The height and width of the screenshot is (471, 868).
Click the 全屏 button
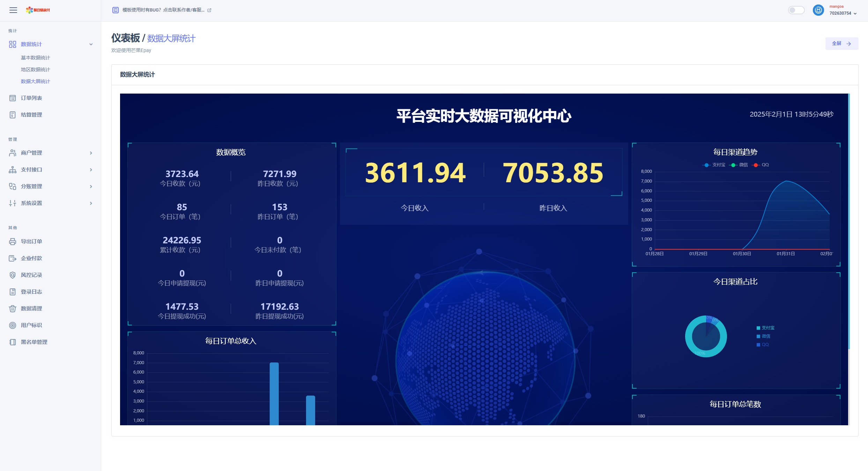(841, 43)
